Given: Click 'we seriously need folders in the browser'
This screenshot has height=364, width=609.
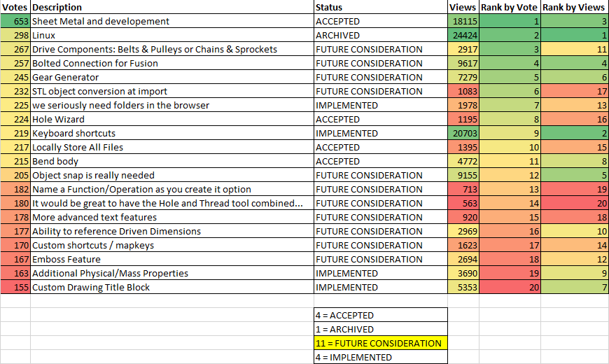Looking at the screenshot, I should coord(172,105).
